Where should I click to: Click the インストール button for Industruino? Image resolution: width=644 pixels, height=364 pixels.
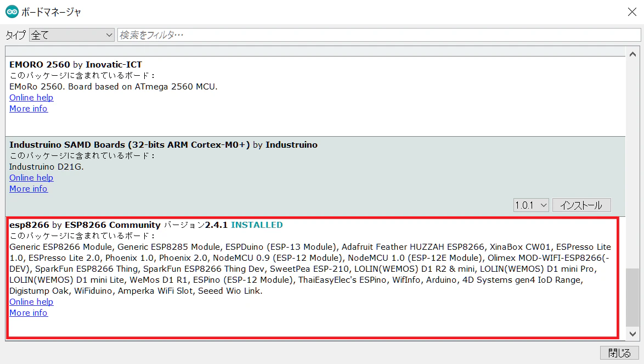(x=581, y=205)
